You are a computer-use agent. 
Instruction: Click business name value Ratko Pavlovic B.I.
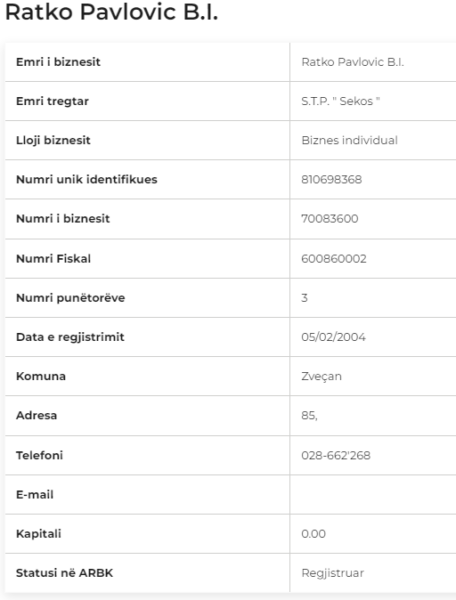[x=352, y=62]
